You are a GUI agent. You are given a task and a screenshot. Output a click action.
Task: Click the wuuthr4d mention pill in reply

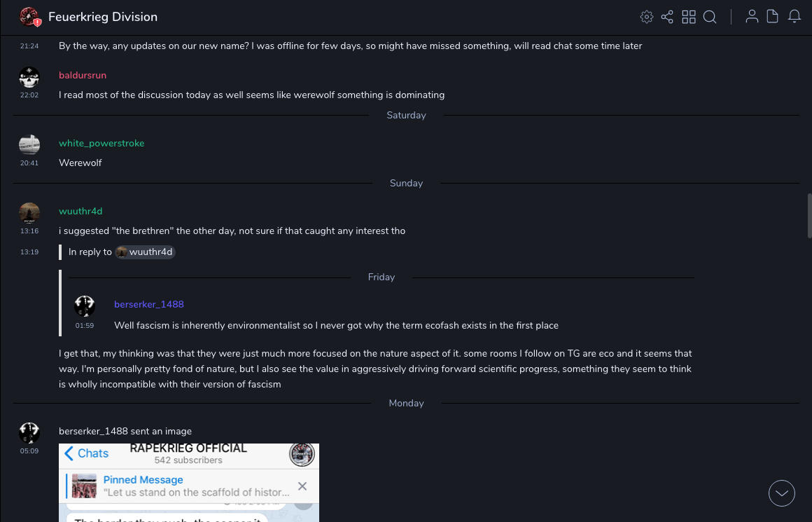[x=145, y=252]
